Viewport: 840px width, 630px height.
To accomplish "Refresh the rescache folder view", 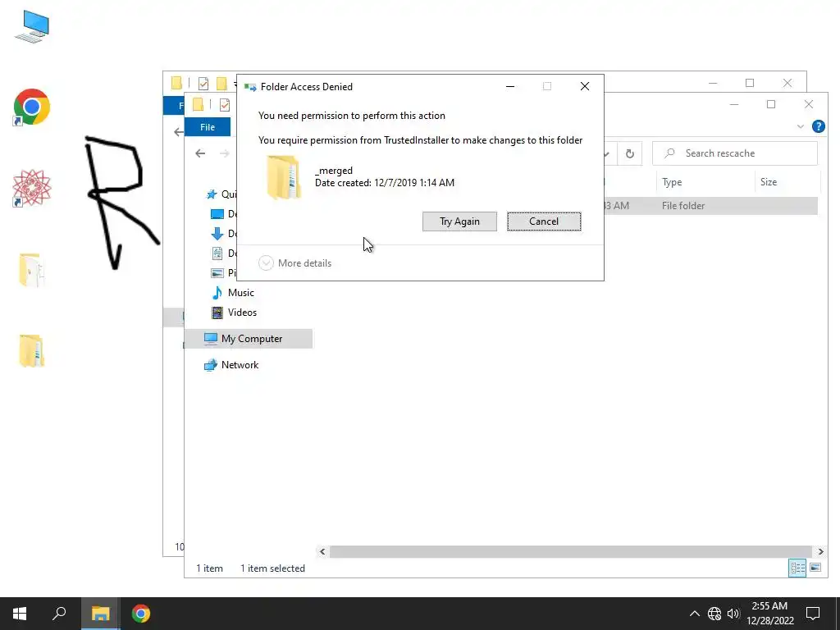I will (x=630, y=153).
